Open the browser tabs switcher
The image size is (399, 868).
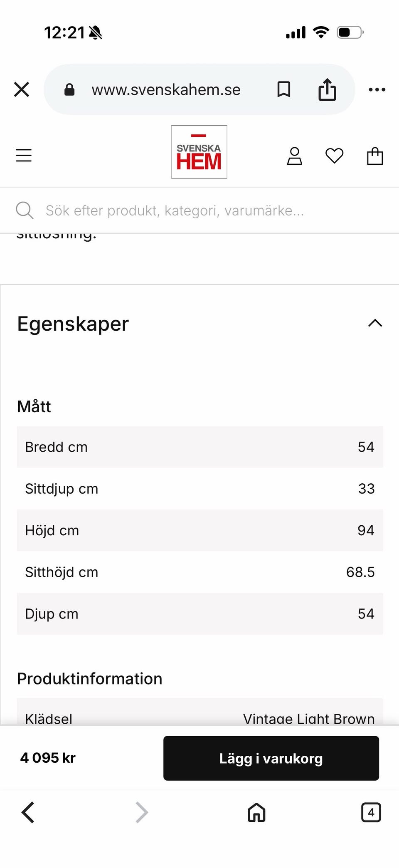[371, 812]
